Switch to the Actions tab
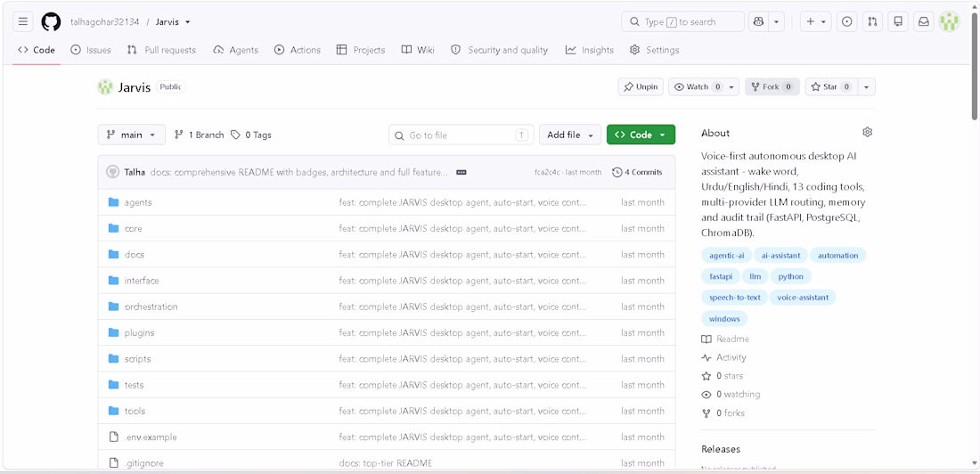The image size is (980, 474). click(298, 50)
